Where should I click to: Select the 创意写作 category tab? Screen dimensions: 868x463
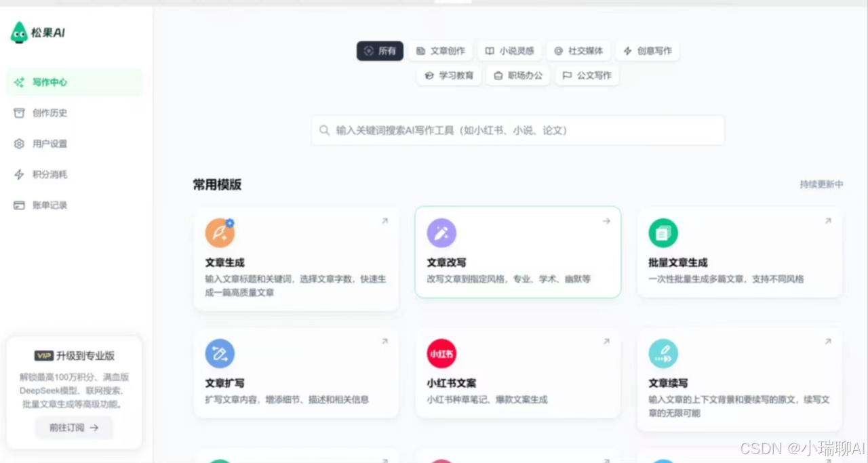pyautogui.click(x=648, y=51)
